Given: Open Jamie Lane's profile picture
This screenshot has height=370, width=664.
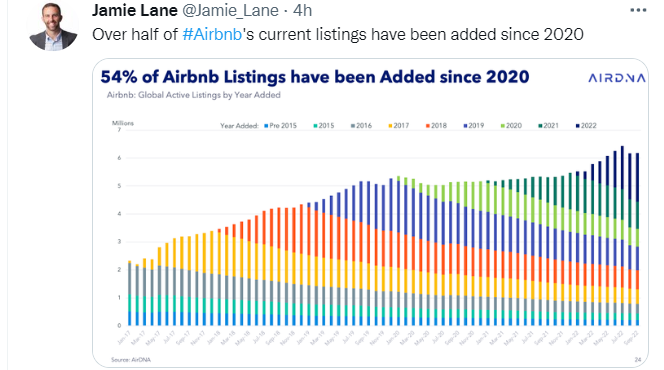Looking at the screenshot, I should pos(53,25).
